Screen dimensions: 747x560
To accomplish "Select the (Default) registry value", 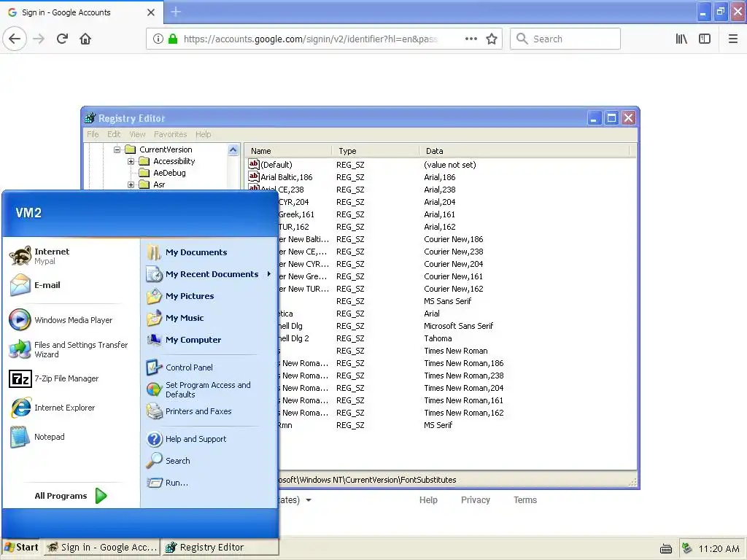I will [276, 165].
